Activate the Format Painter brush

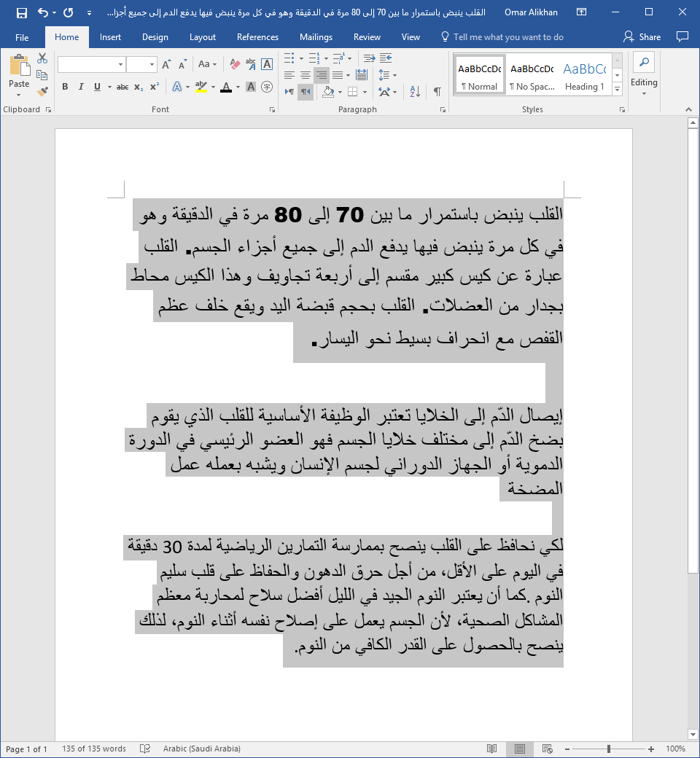point(42,91)
